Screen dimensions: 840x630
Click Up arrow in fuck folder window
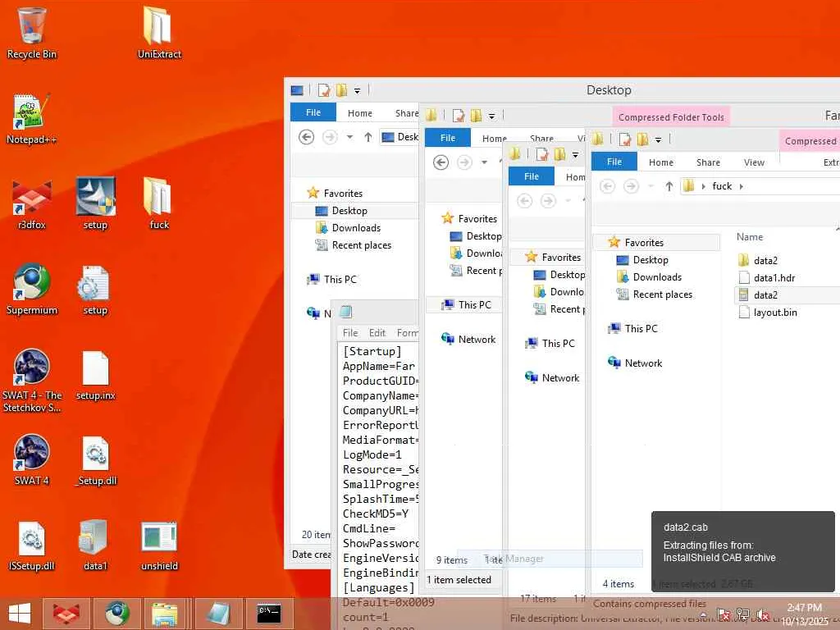coord(669,186)
